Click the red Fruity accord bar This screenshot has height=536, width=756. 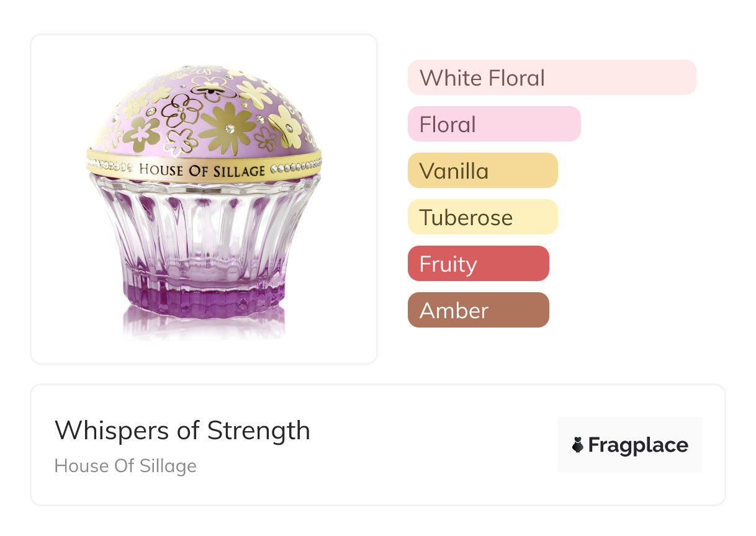coord(478,264)
